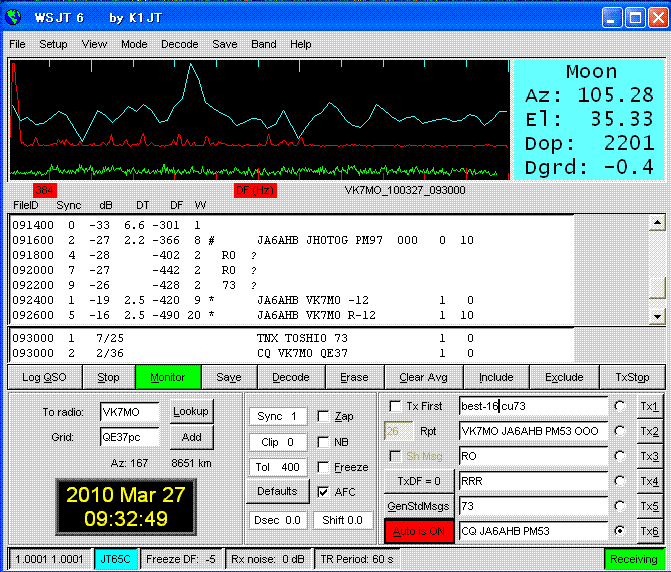Click the green Monitor button
This screenshot has width=671, height=572.
168,377
